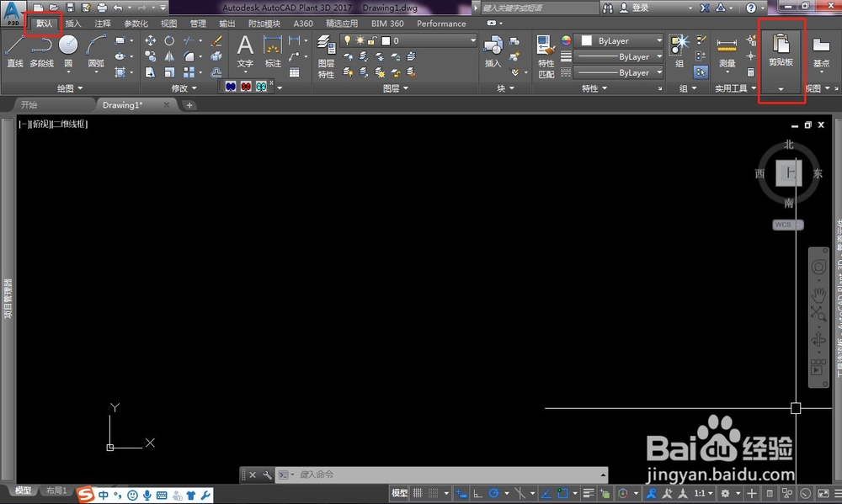The height and width of the screenshot is (504, 842).
Task: Click the Dimension (标注) tool
Action: (273, 51)
